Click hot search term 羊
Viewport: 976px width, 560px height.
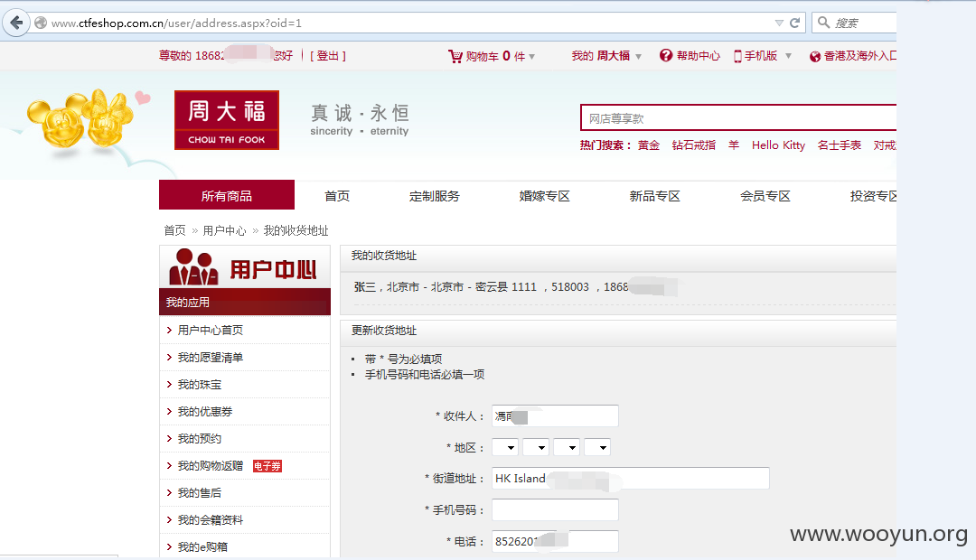[734, 145]
